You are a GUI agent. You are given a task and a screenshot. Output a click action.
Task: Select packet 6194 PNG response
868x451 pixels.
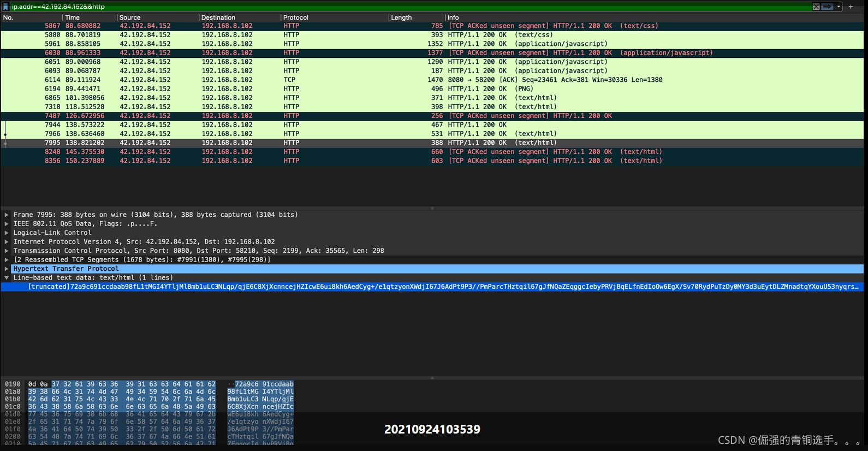coord(432,89)
